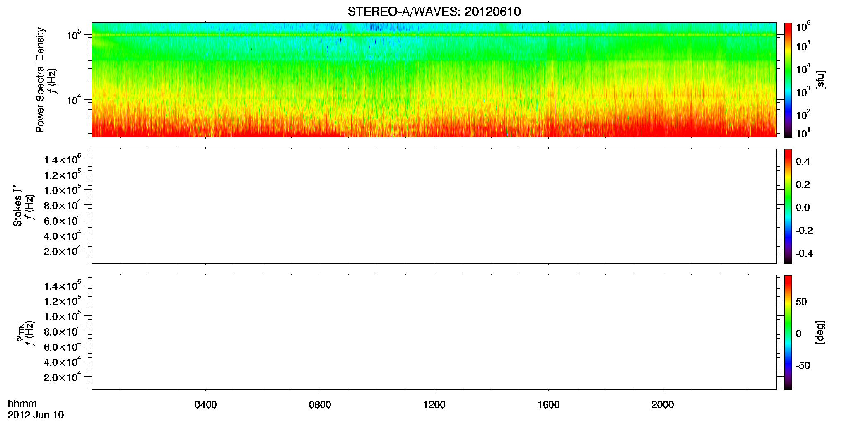Click the phi RTN degree color bar

[x=788, y=332]
